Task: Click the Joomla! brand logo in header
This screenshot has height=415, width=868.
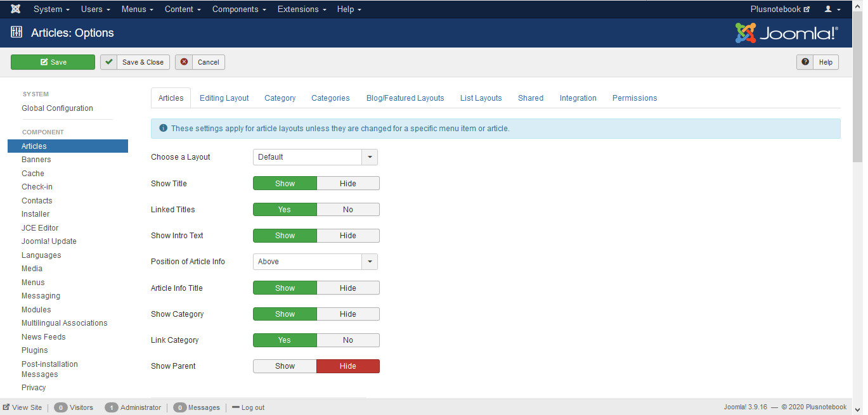Action: pyautogui.click(x=786, y=33)
